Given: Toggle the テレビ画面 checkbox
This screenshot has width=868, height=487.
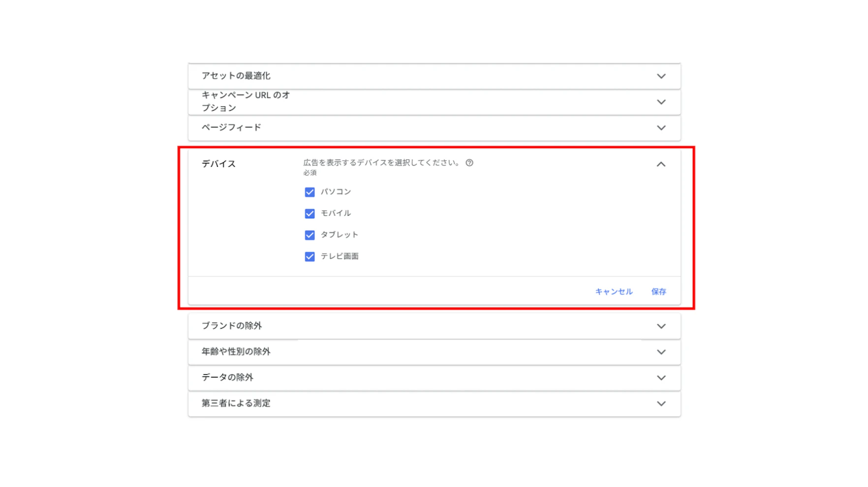Looking at the screenshot, I should (x=310, y=257).
